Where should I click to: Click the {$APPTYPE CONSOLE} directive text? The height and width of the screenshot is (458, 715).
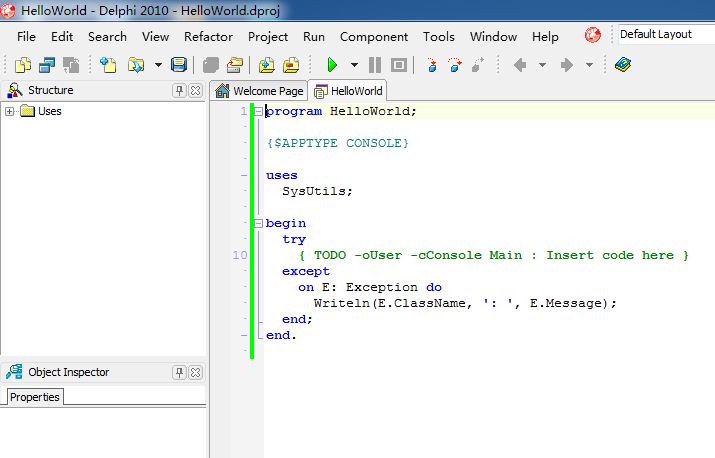(x=337, y=143)
